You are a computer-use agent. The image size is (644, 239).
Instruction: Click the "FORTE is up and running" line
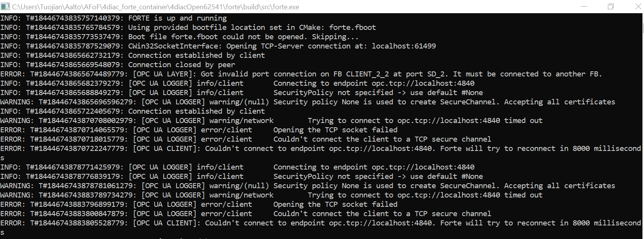[x=178, y=18]
